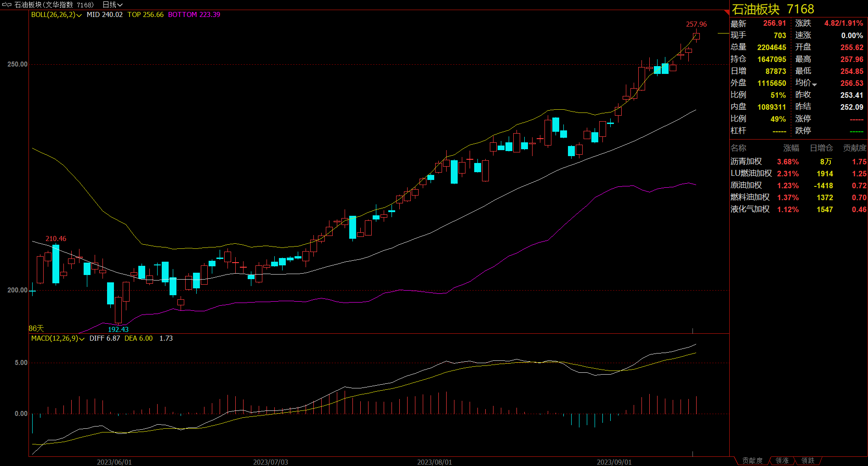Screen dimensions: 868x466
Task: Switch to the 贡献度 tab
Action: pos(752,460)
